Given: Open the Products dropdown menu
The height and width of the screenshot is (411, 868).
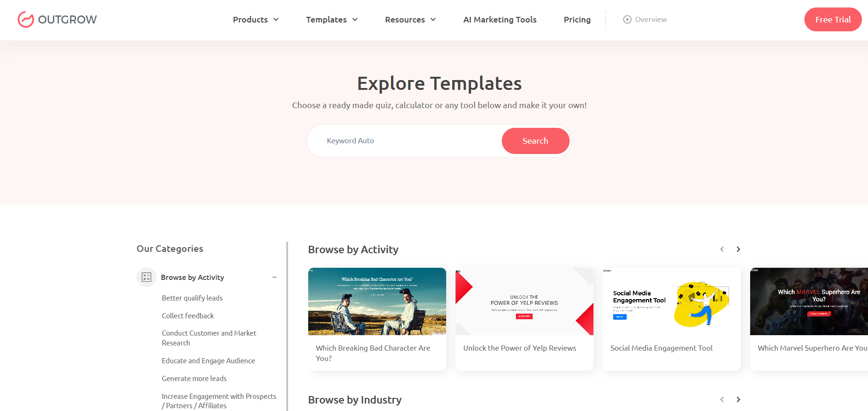Looking at the screenshot, I should 255,20.
